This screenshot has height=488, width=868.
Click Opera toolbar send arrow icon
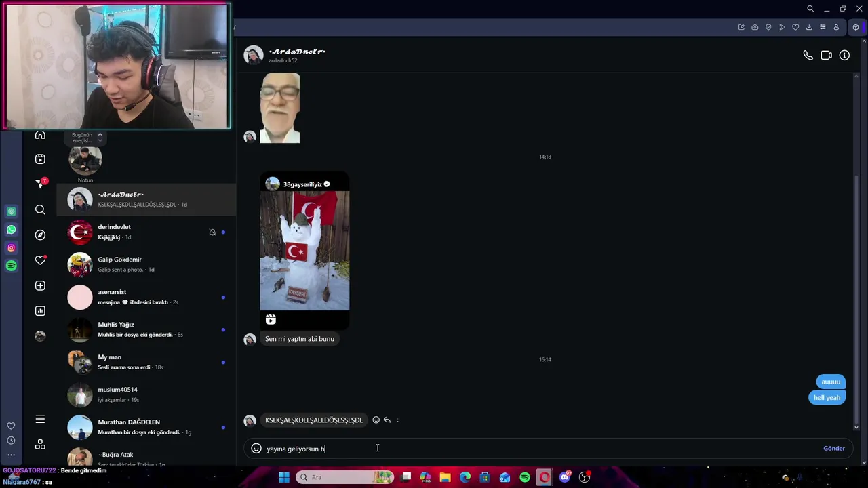(782, 27)
